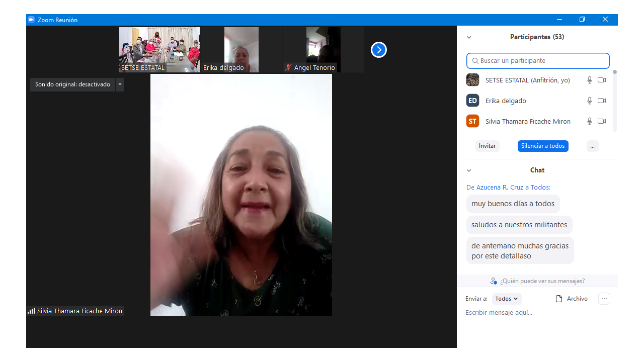Click Todos recipient link in chat header
Image resolution: width=644 pixels, height=362 pixels.
click(540, 187)
